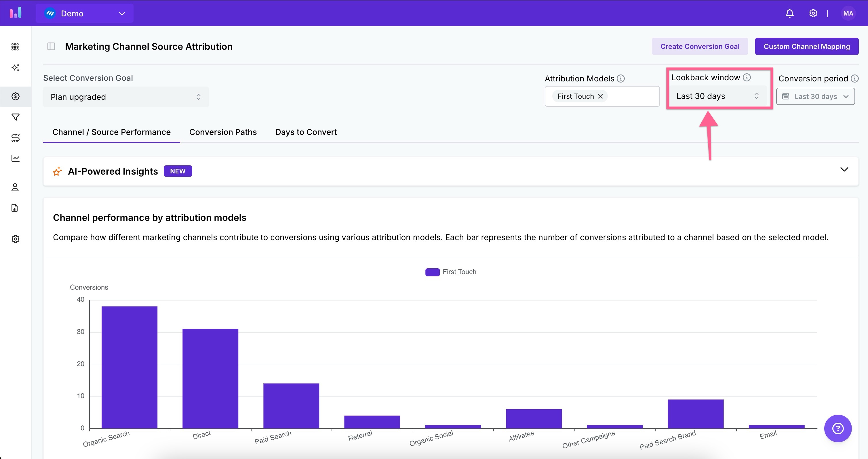This screenshot has width=868, height=459.
Task: Click the AI sparkles sidebar icon
Action: click(15, 68)
